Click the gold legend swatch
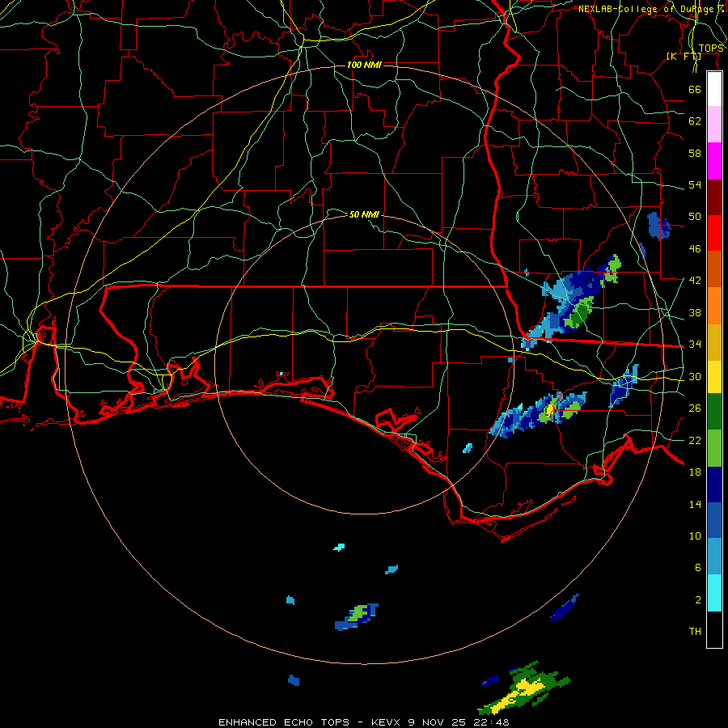728x728 pixels. point(714,342)
